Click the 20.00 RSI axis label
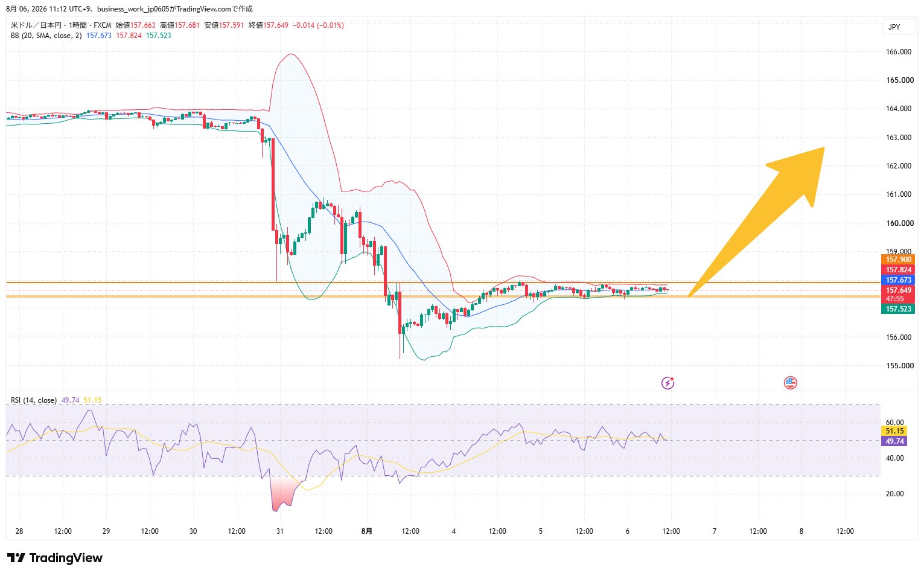Viewport: 924px width, 576px height. [894, 494]
